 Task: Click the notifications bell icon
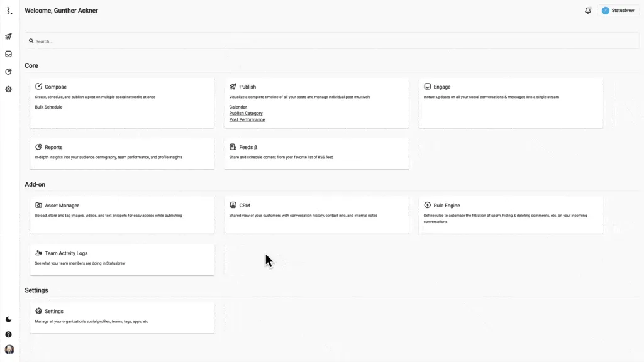pyautogui.click(x=588, y=11)
